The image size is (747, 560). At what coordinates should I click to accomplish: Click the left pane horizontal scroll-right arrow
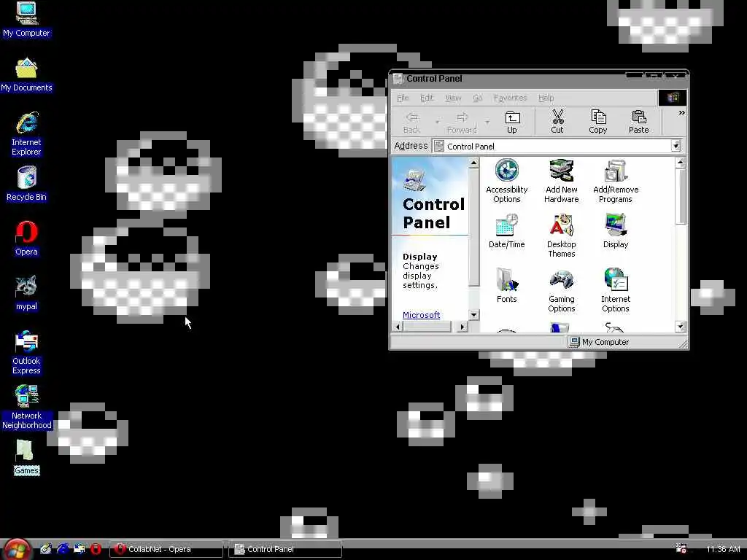point(462,327)
